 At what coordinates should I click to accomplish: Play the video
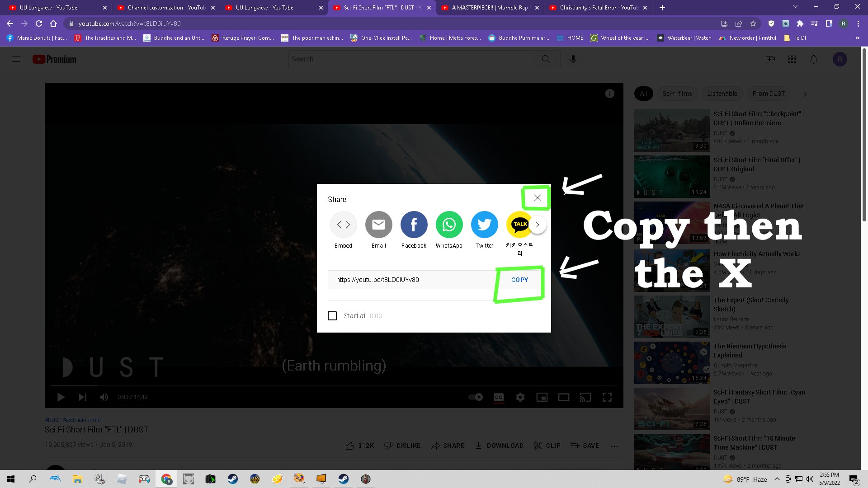click(x=61, y=397)
